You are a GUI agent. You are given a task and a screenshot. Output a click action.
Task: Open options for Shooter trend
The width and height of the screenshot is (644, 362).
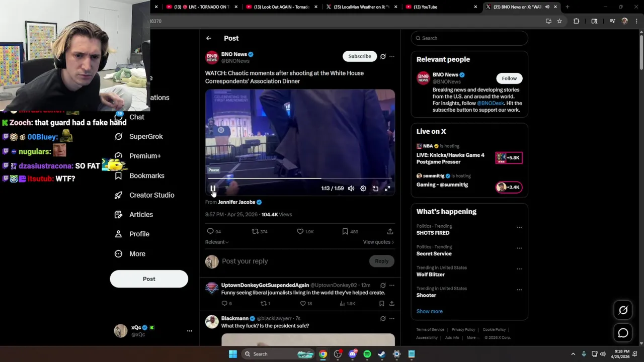pos(519,290)
